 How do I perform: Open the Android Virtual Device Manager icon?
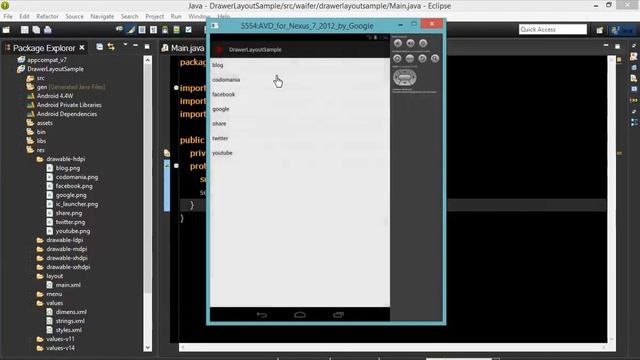click(176, 30)
